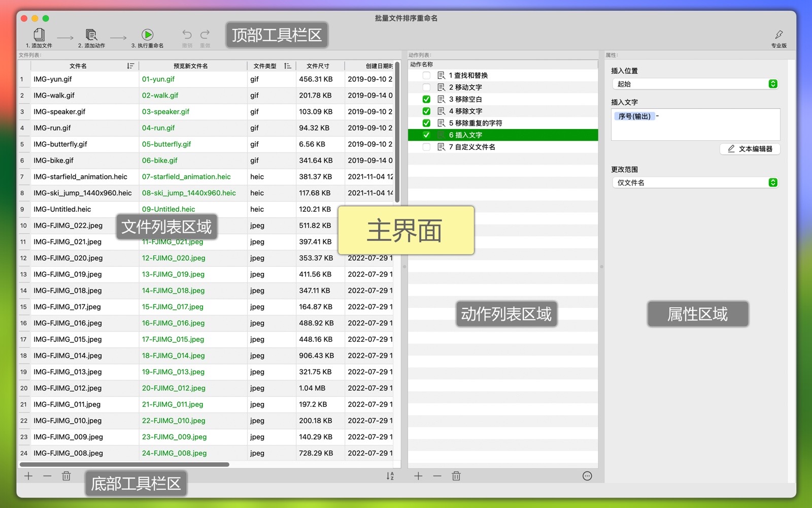
Task: Click the 专业版 (pro version) icon
Action: click(x=779, y=35)
